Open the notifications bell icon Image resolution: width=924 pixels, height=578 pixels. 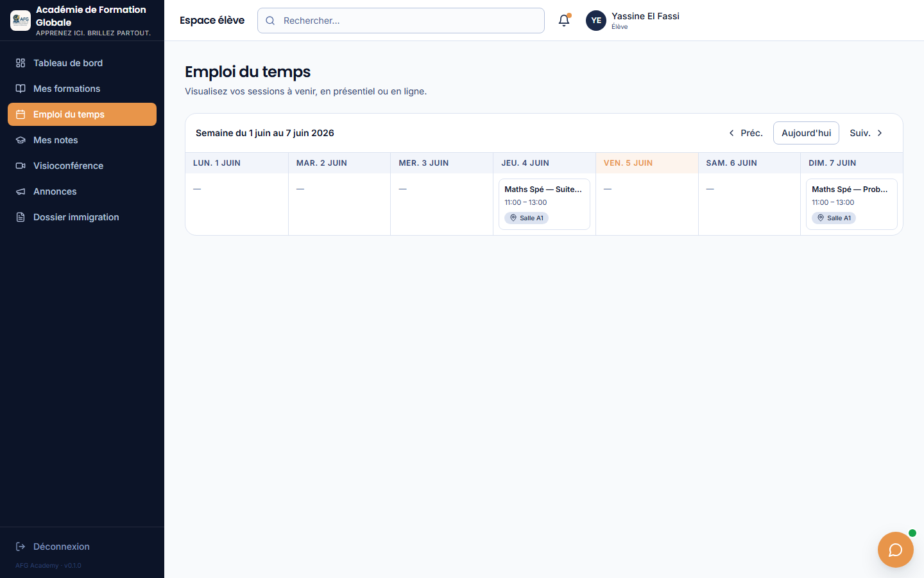[564, 21]
